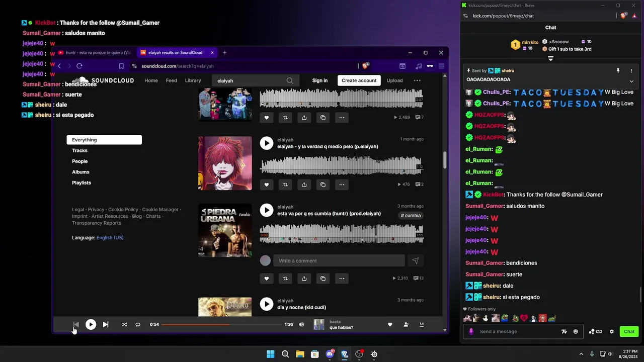Repost 'esta va por q es cumbia' track
The image size is (644, 362).
[x=285, y=278]
